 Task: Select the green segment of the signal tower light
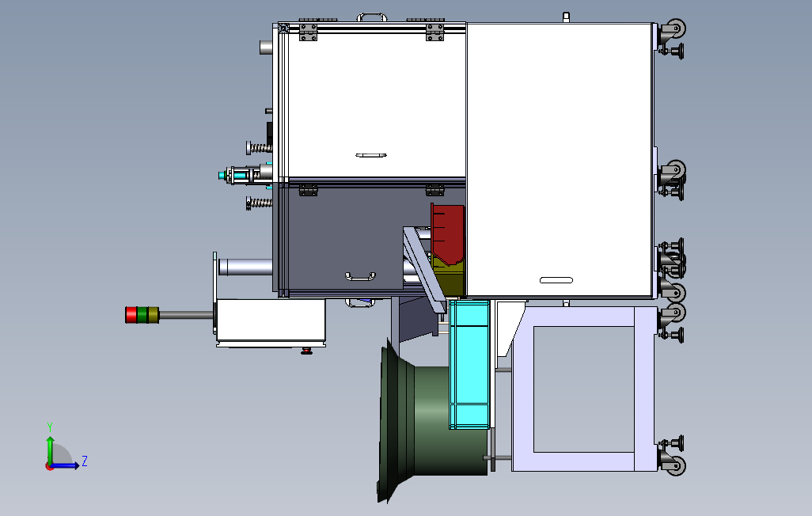click(142, 314)
